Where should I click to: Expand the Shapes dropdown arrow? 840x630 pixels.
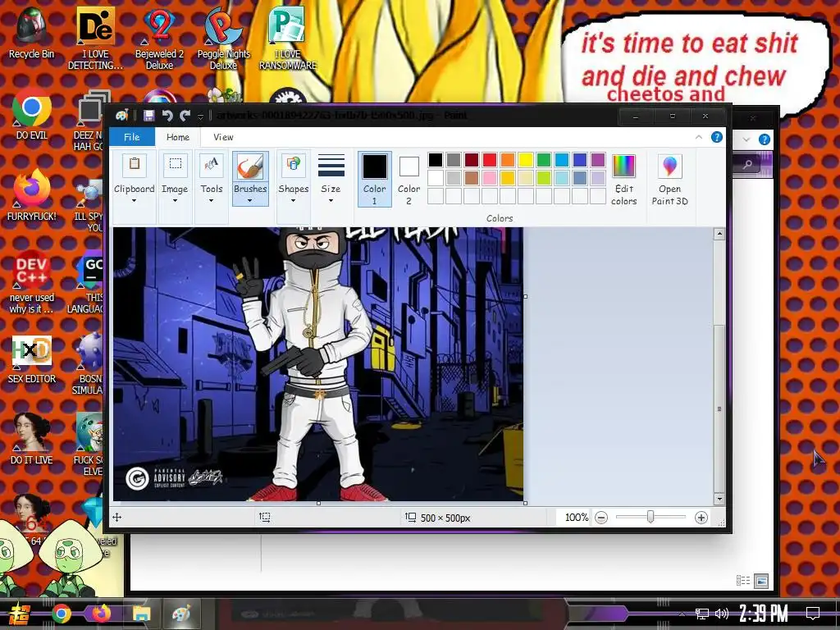[x=293, y=201]
